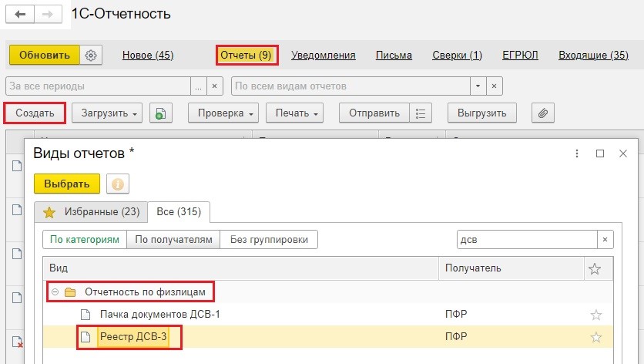
Task: Group list По категориям
Action: pos(85,239)
